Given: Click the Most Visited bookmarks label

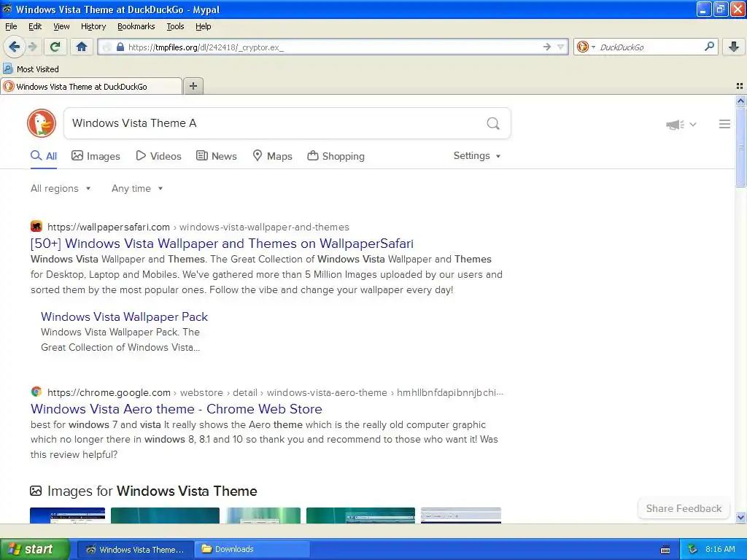Looking at the screenshot, I should point(38,69).
